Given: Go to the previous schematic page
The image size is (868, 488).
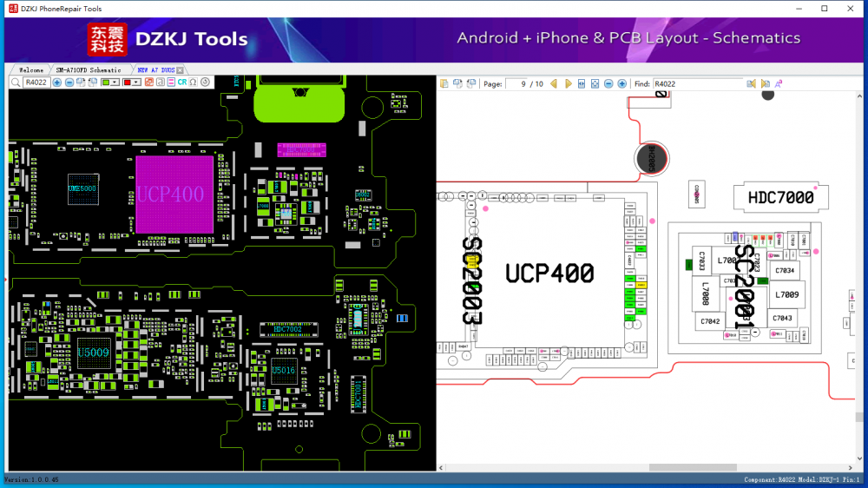Looking at the screenshot, I should pos(554,84).
